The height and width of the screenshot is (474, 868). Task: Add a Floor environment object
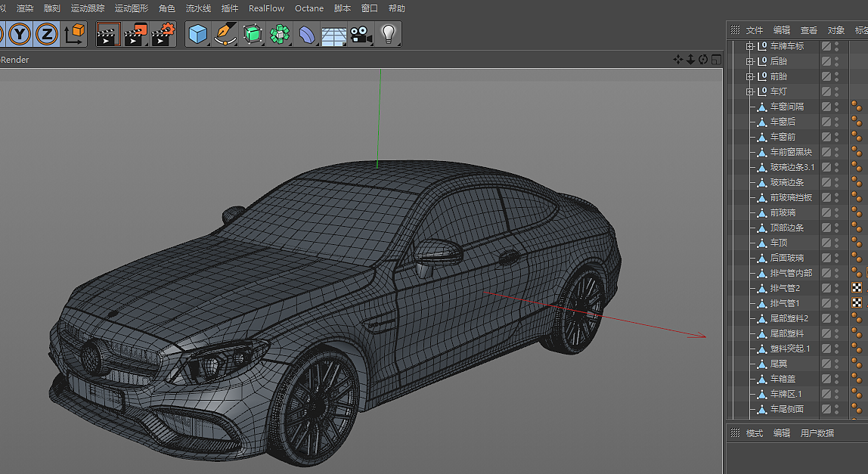[333, 34]
